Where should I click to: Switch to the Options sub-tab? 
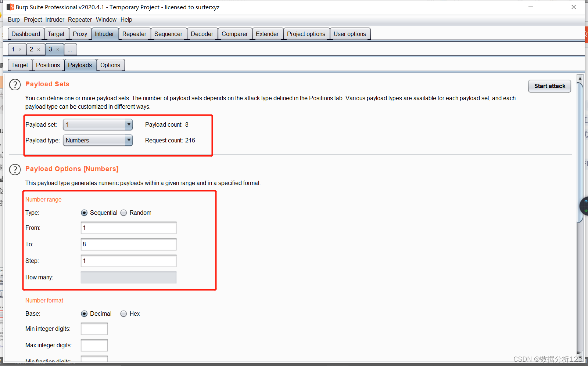pyautogui.click(x=110, y=65)
